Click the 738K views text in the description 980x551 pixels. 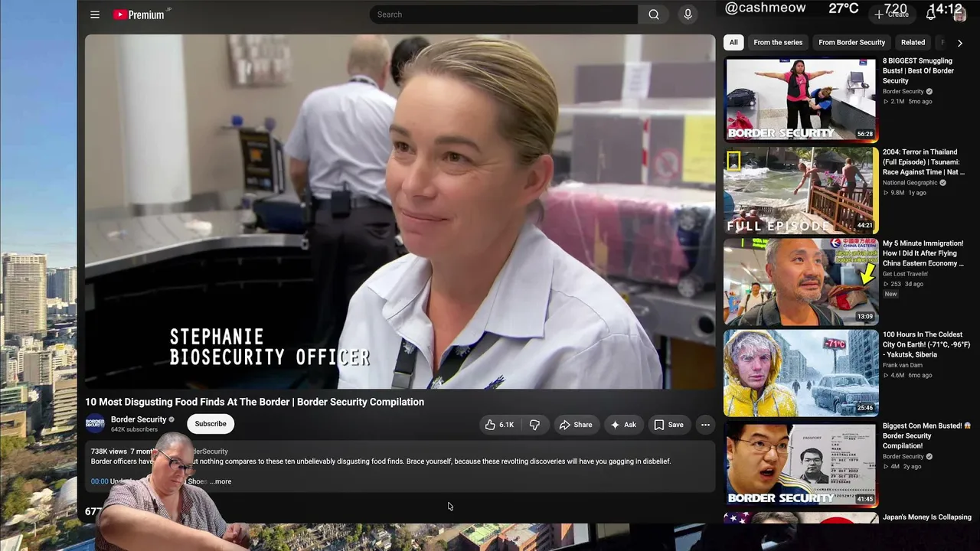(x=109, y=452)
